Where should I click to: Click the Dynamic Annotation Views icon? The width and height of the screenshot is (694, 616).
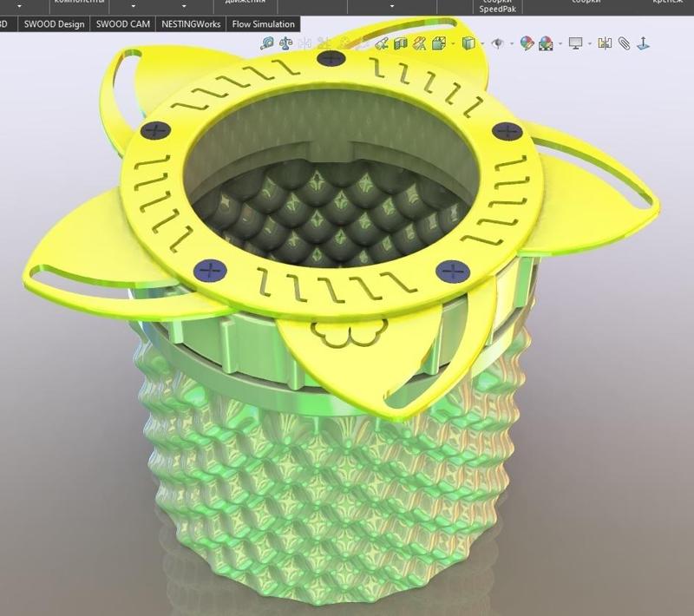point(420,43)
